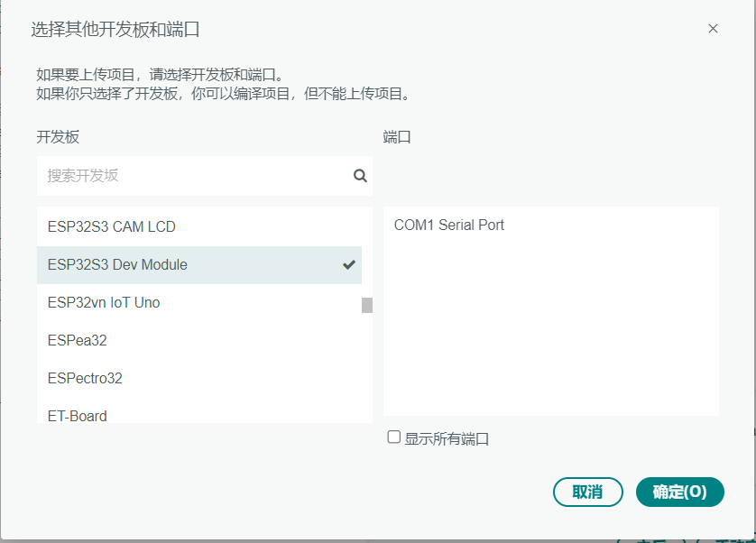Click scrollbar track above the thumb
Viewport: 756px width, 543px height.
367,252
